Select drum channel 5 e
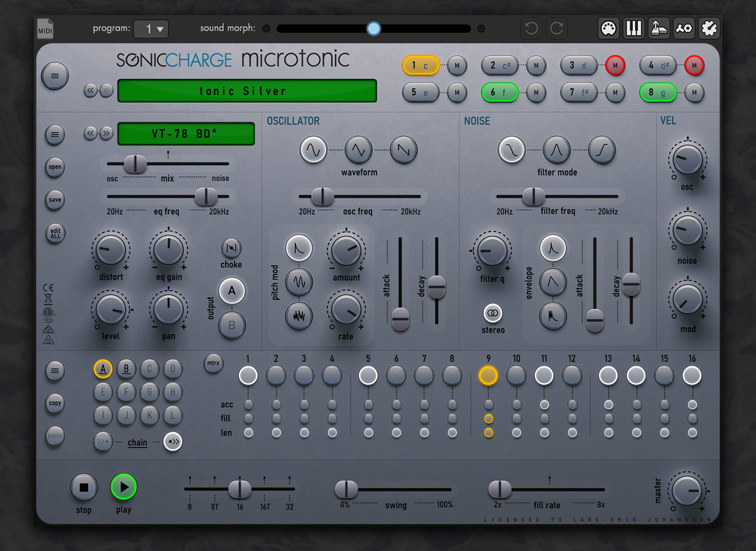The image size is (756, 551). (x=420, y=92)
